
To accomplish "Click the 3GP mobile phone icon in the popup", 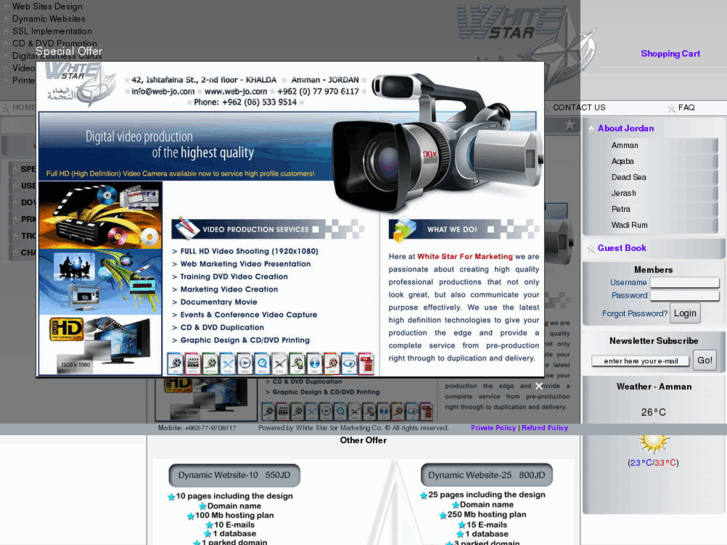I will (x=297, y=363).
